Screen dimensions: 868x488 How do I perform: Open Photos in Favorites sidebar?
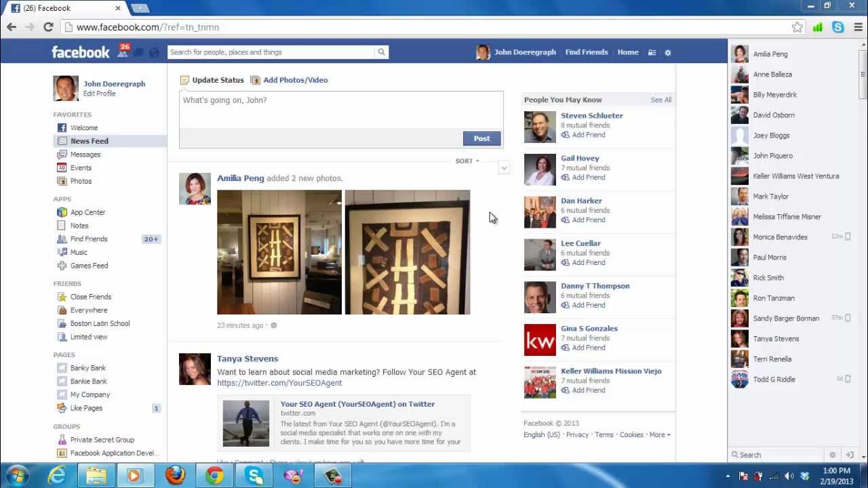tap(81, 181)
